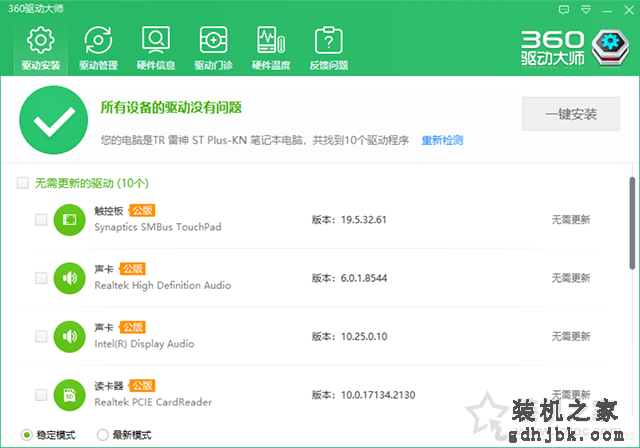Click the Realtek High Definition Audio speaker icon
The height and width of the screenshot is (448, 640).
[69, 278]
